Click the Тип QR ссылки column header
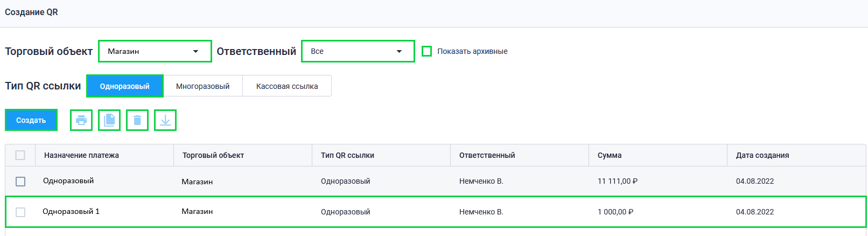Screen dimensions: 868x236 coord(381,155)
